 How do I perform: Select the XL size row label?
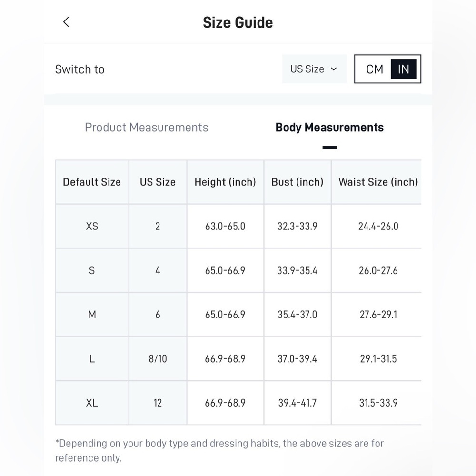92,403
